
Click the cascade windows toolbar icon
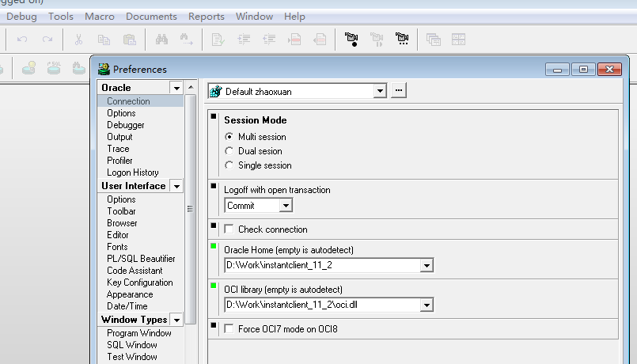pos(434,40)
